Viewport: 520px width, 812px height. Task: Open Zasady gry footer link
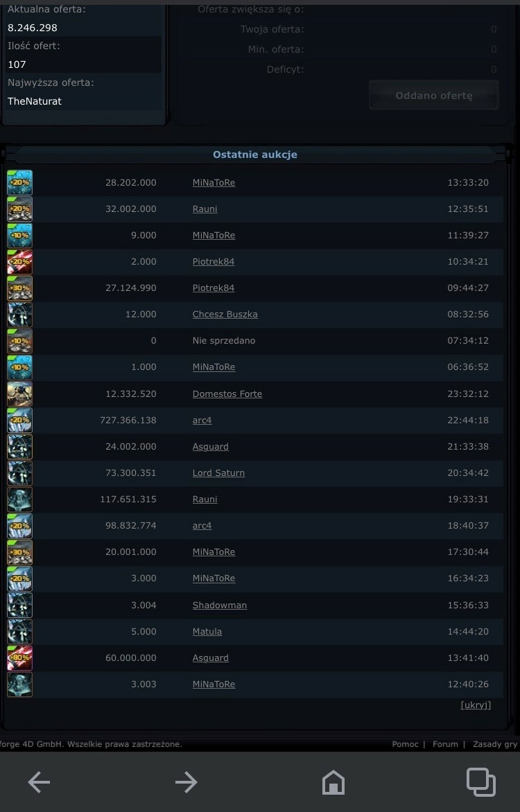(x=495, y=744)
